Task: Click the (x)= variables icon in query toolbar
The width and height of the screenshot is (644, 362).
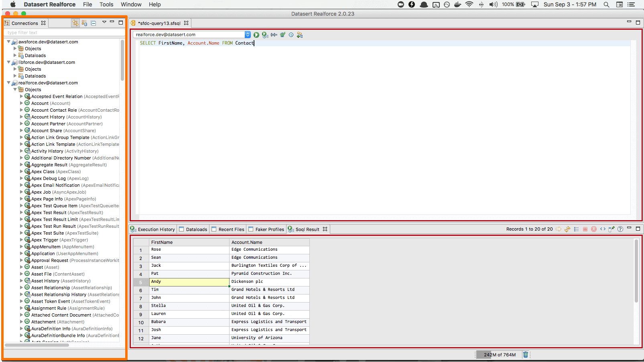Action: pyautogui.click(x=274, y=35)
